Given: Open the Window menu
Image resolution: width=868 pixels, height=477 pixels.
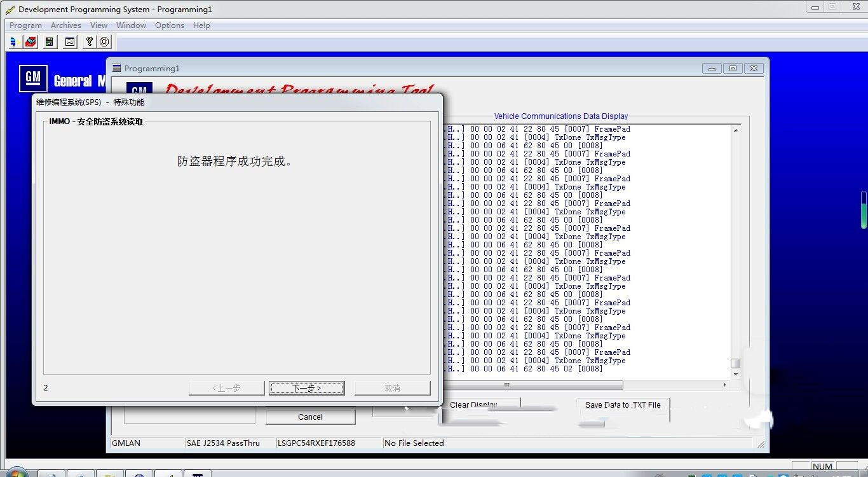Looking at the screenshot, I should coord(131,25).
